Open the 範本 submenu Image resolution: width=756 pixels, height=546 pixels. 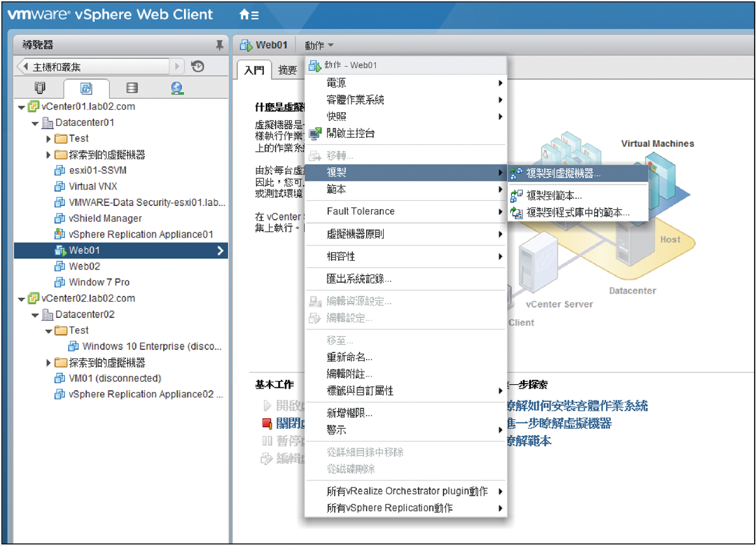(x=406, y=189)
